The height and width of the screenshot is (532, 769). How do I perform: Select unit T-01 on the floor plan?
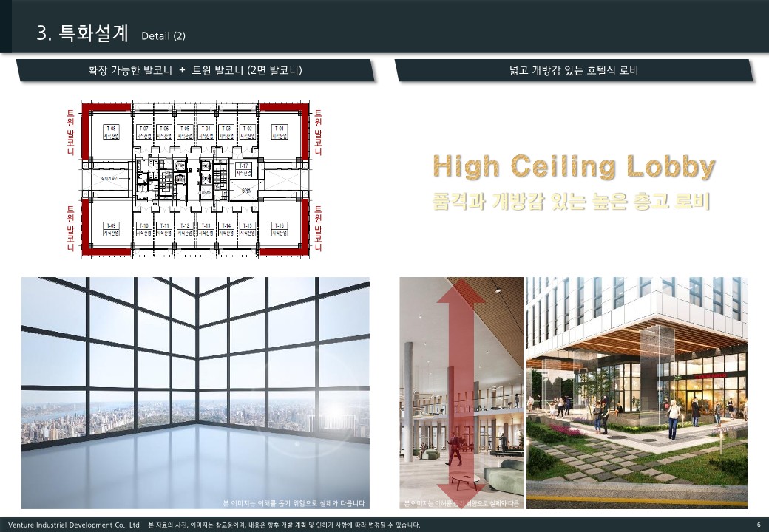click(280, 132)
